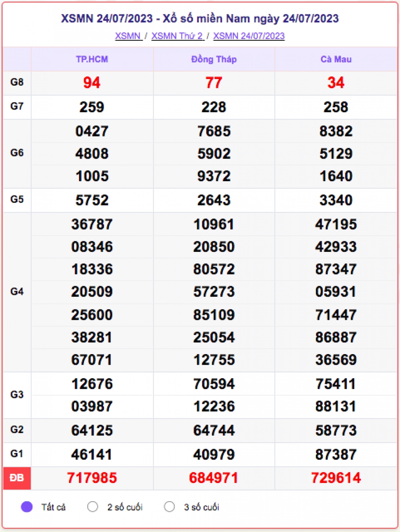Click the G1 result 46141
The image size is (400, 532).
pyautogui.click(x=92, y=454)
